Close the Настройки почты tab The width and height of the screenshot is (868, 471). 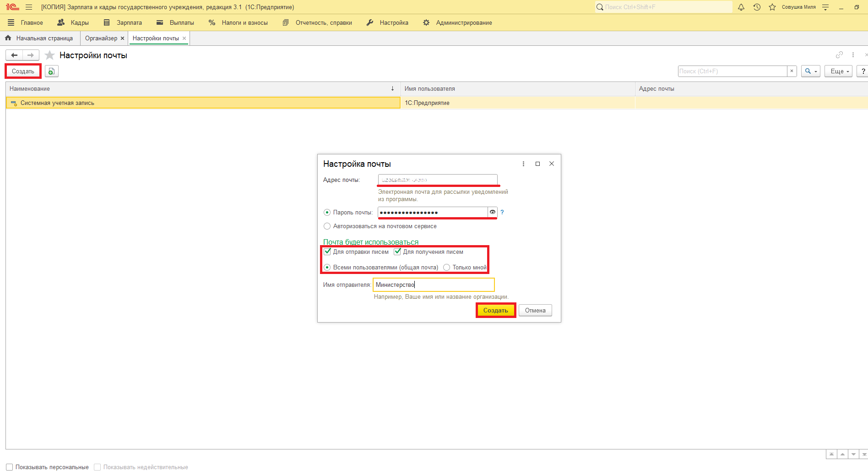pos(184,38)
